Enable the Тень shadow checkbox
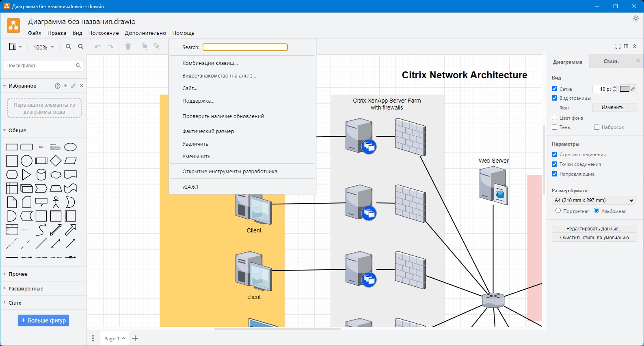The height and width of the screenshot is (346, 644). 555,127
